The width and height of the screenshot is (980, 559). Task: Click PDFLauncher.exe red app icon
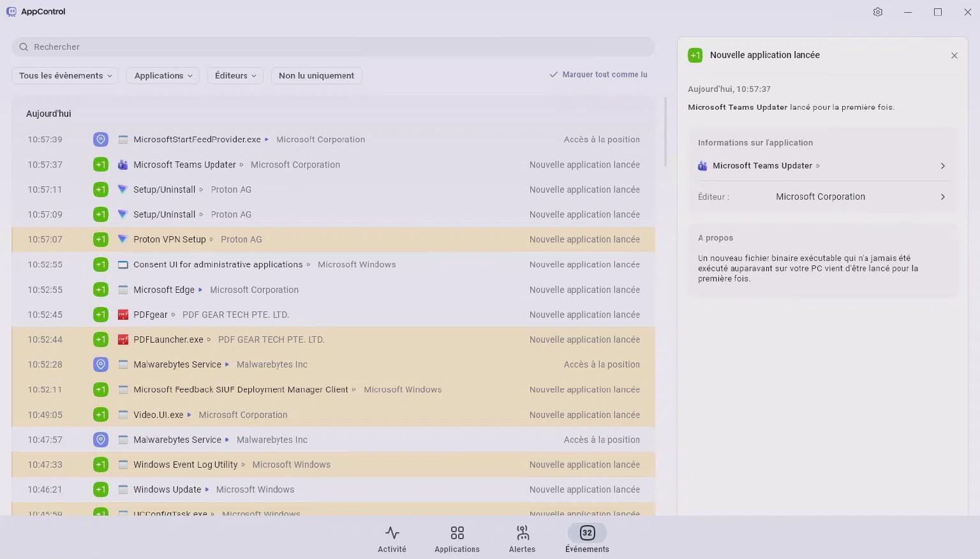click(x=123, y=339)
